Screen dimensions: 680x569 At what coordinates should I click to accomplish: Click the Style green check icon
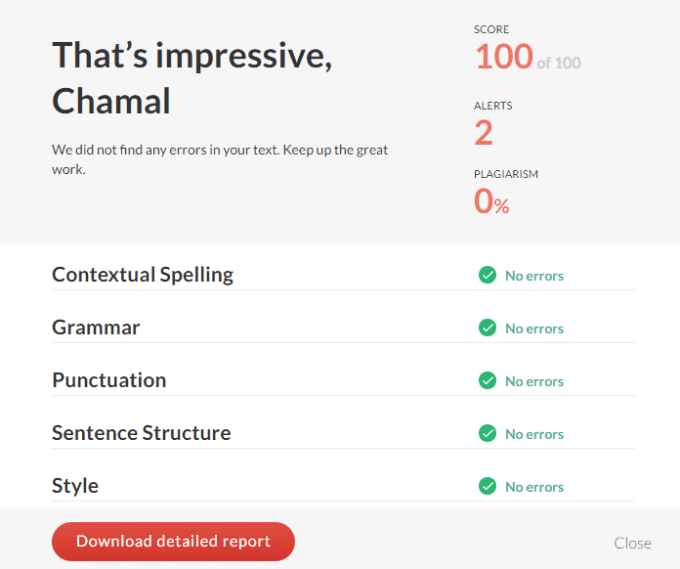point(487,487)
